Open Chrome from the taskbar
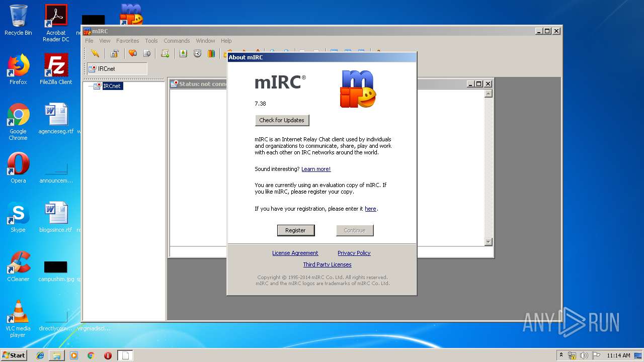The height and width of the screenshot is (362, 644). [91, 355]
